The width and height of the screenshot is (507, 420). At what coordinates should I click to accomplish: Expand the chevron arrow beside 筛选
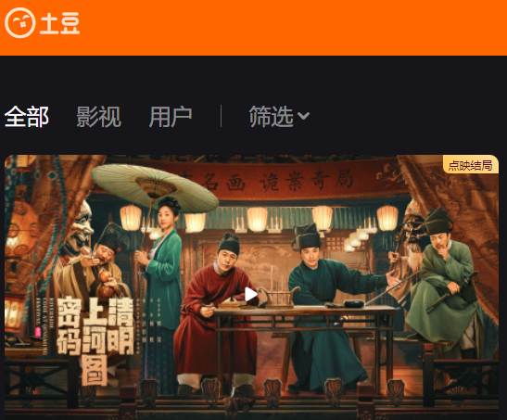(303, 116)
